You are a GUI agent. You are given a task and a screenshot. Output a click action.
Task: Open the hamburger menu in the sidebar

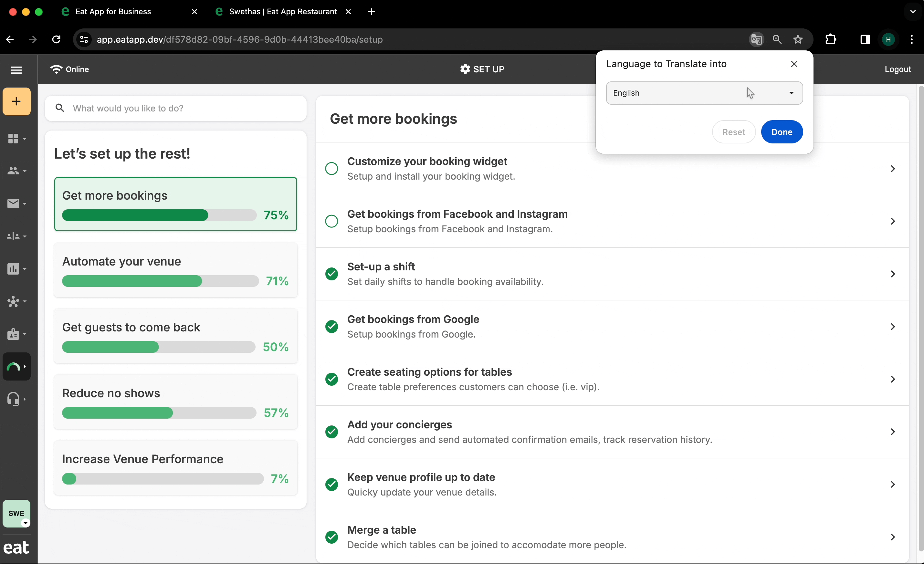[16, 70]
